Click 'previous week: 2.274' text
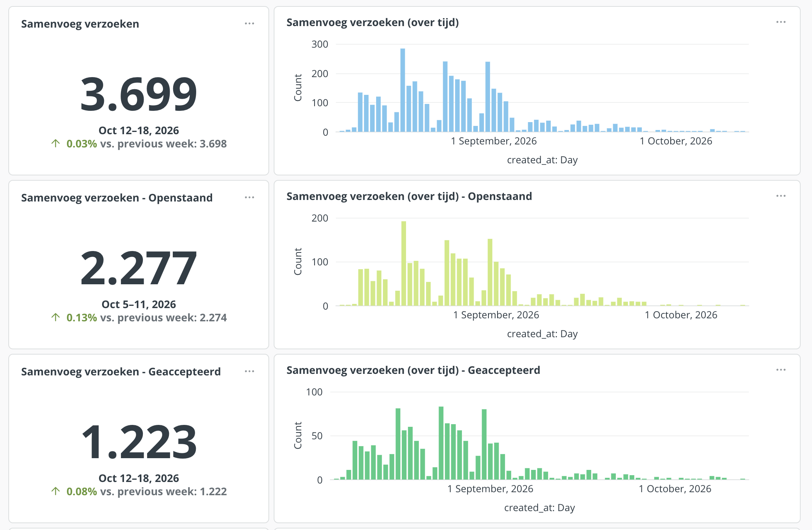This screenshot has height=530, width=812. pos(172,318)
